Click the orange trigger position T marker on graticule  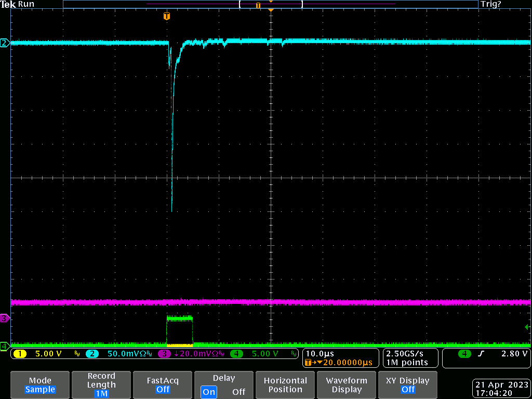tap(166, 17)
